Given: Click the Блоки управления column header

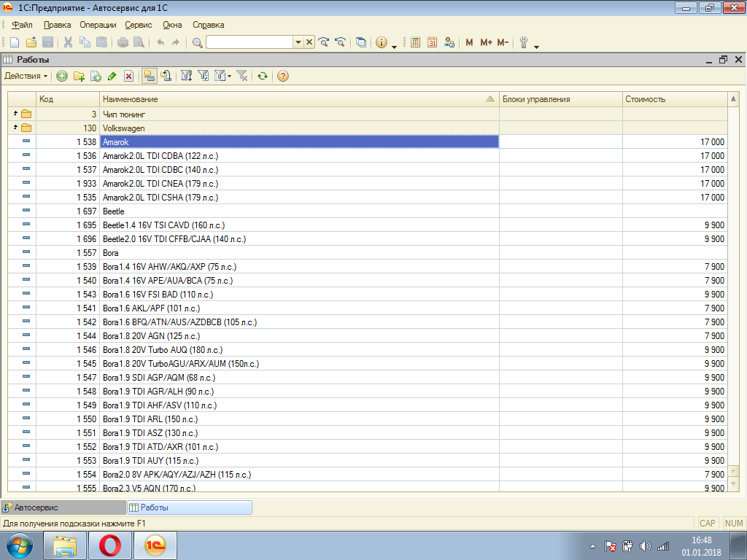Looking at the screenshot, I should [x=561, y=99].
